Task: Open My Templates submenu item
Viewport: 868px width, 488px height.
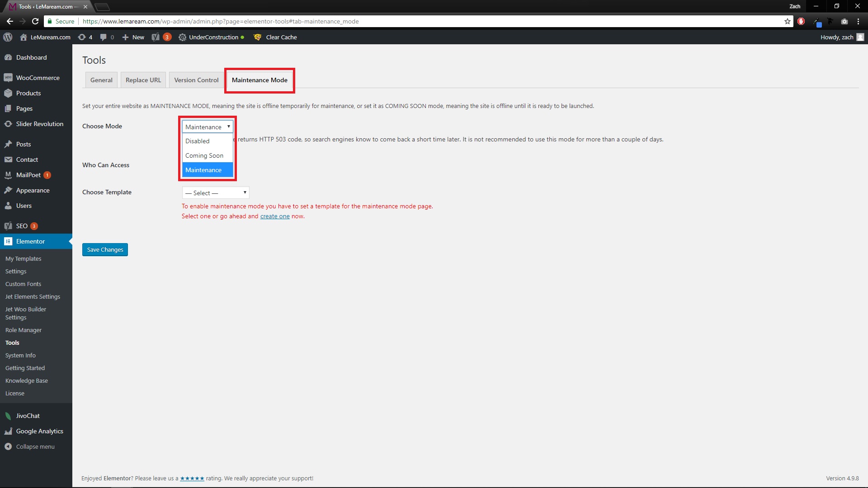Action: pyautogui.click(x=23, y=258)
